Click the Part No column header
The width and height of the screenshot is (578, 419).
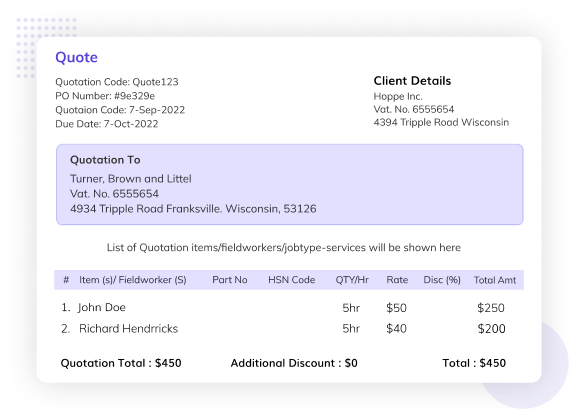point(230,280)
